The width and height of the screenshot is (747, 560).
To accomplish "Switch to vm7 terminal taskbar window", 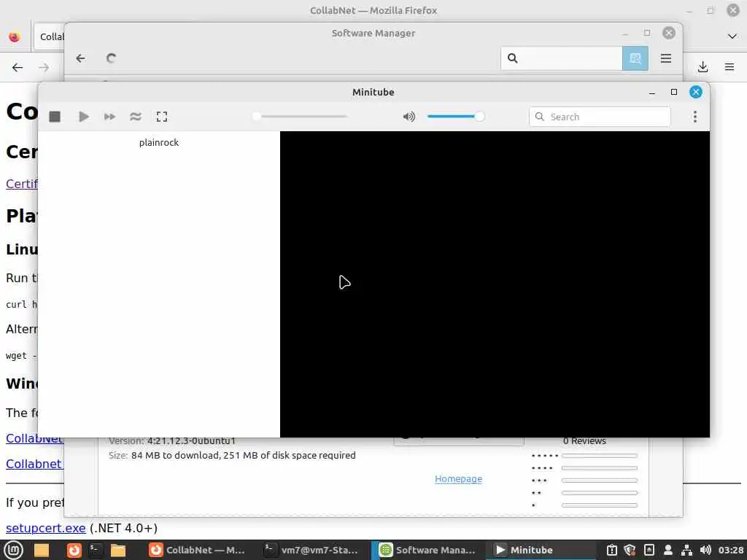I will pos(311,550).
